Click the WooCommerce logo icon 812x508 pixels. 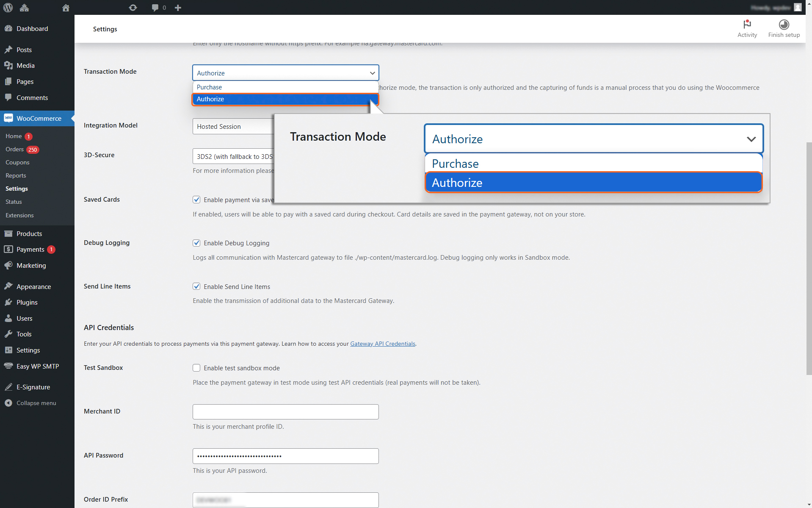click(x=8, y=118)
